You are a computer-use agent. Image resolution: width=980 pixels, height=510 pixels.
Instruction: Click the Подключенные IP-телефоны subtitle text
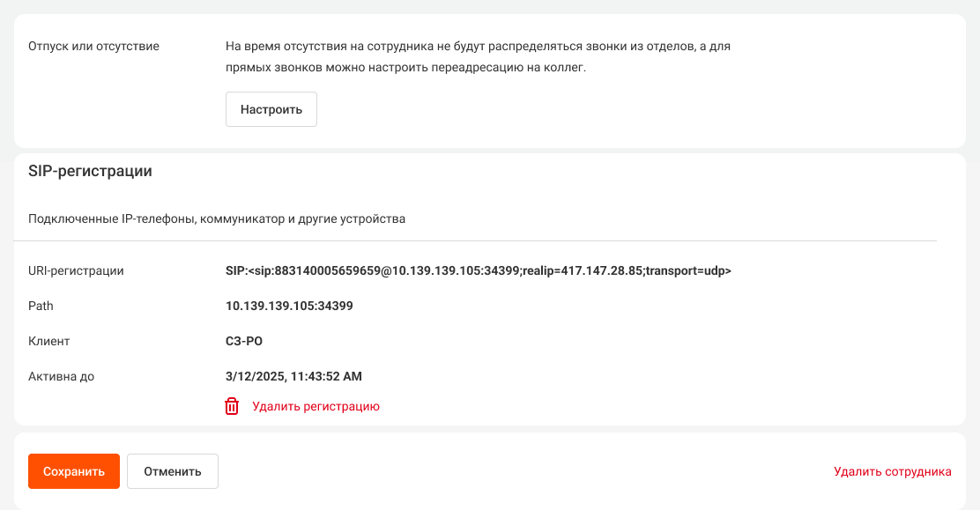tap(217, 218)
